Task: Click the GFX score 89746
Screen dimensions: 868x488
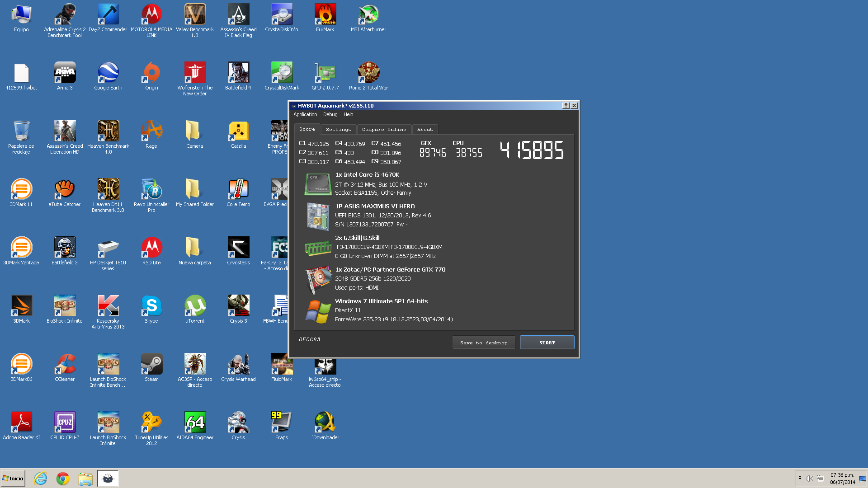Action: [x=433, y=153]
